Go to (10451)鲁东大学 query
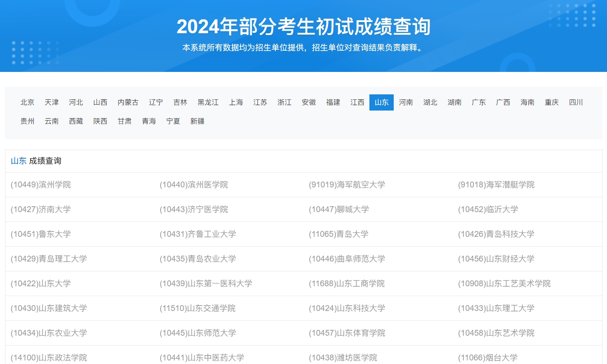The image size is (607, 364). [41, 234]
